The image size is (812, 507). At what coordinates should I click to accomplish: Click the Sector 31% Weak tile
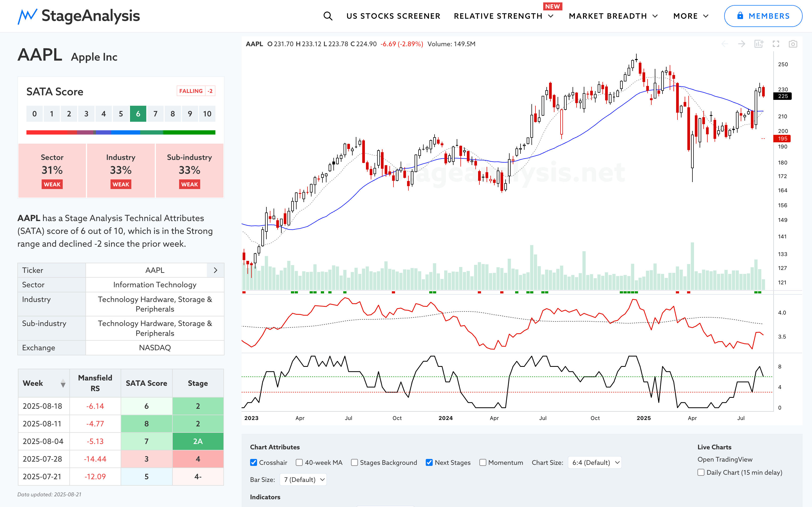coord(52,171)
